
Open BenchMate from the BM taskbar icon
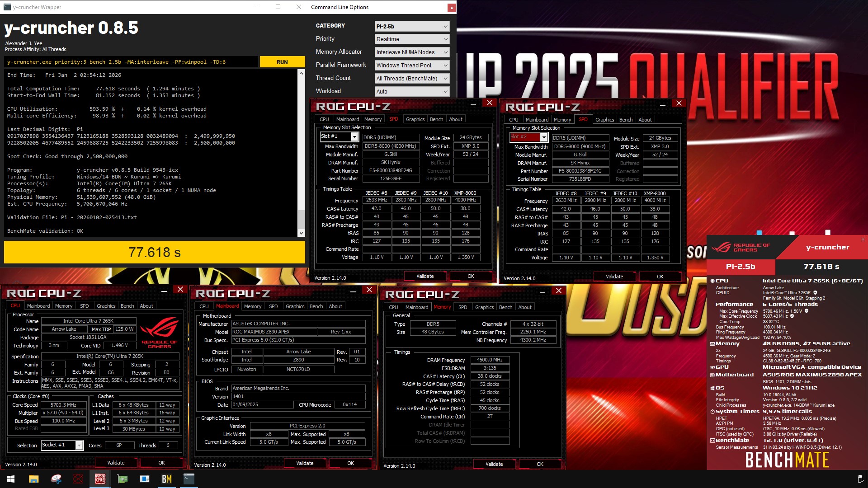coord(167,479)
